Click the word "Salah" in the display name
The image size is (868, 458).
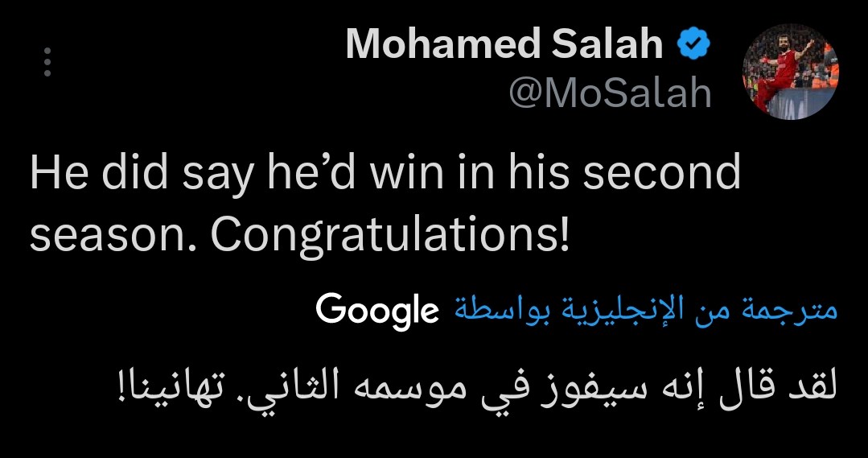coord(619,46)
